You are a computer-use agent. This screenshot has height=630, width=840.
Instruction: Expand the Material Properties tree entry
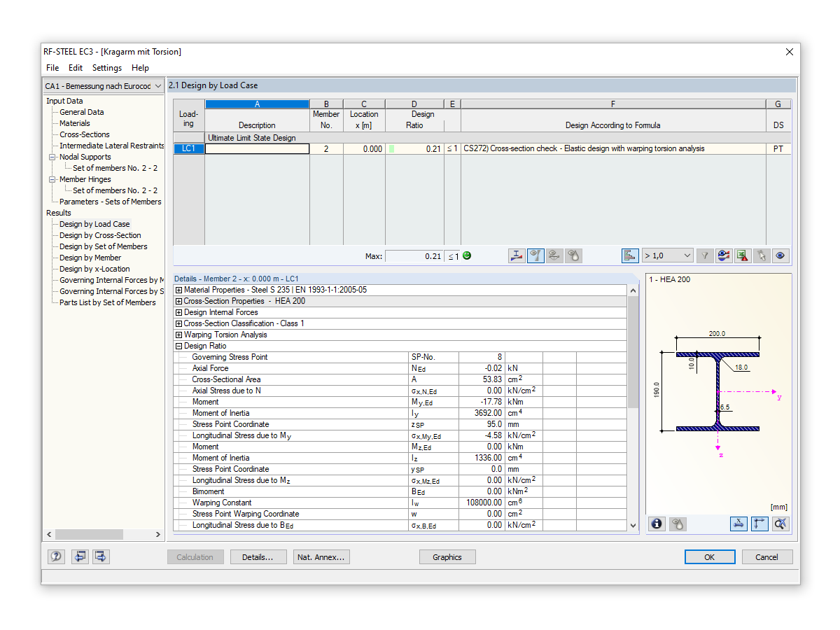[x=180, y=289]
